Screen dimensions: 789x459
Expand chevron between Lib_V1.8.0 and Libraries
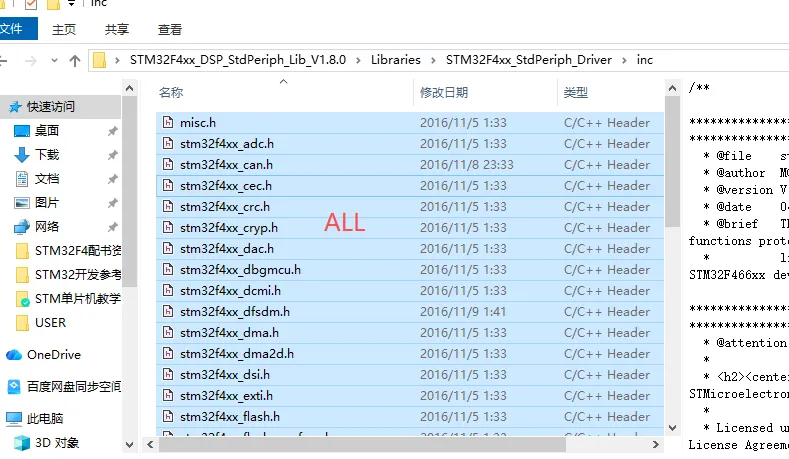pos(358,60)
